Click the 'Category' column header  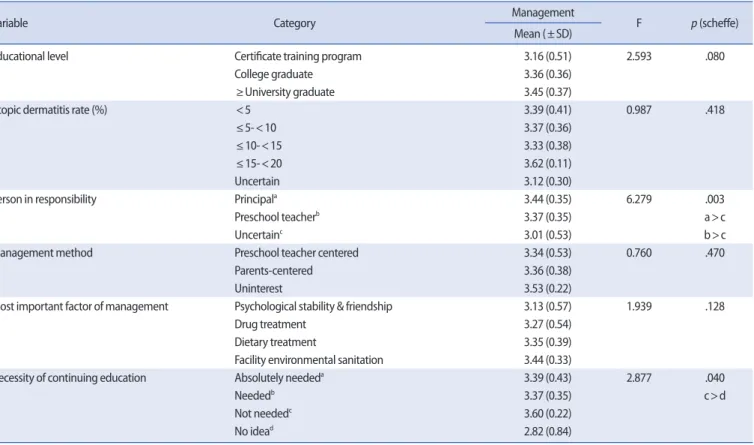[294, 23]
